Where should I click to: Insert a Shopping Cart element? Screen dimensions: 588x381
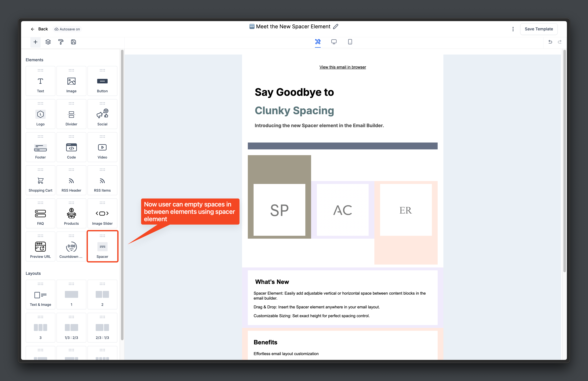pyautogui.click(x=40, y=180)
